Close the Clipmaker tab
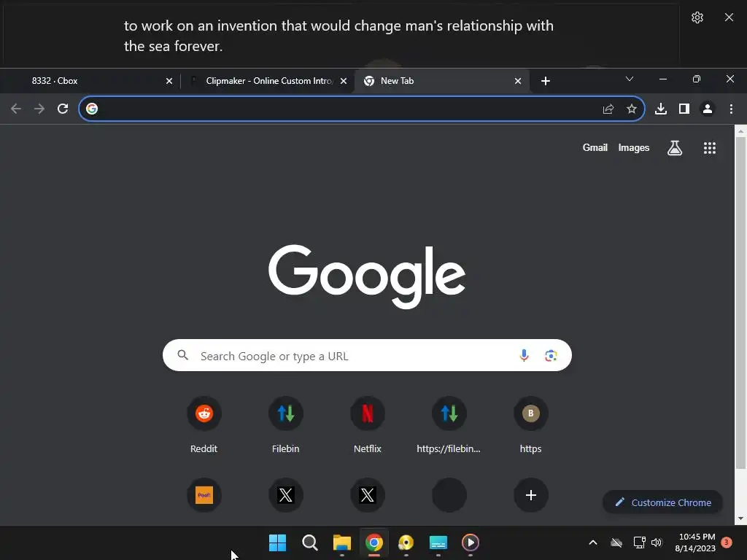Viewport: 747px width, 560px height. pos(344,81)
